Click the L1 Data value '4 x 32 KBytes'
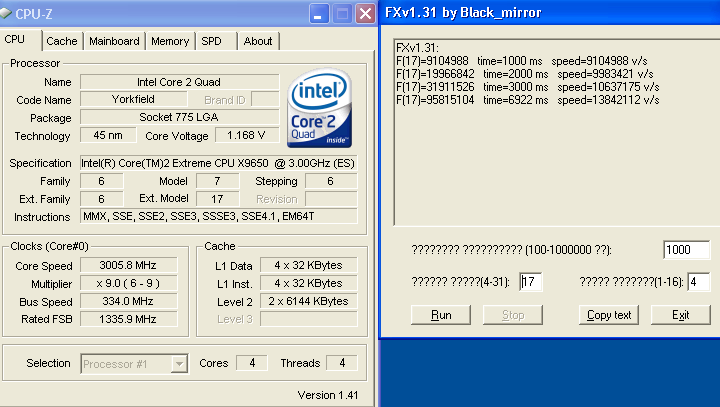 (x=309, y=265)
